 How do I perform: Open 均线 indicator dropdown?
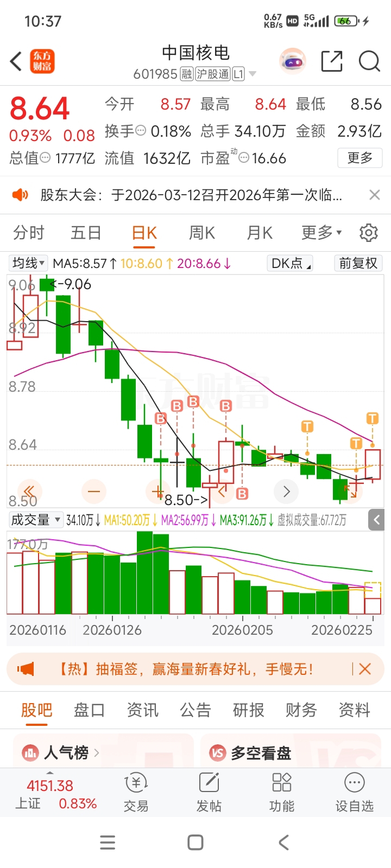coord(28,263)
